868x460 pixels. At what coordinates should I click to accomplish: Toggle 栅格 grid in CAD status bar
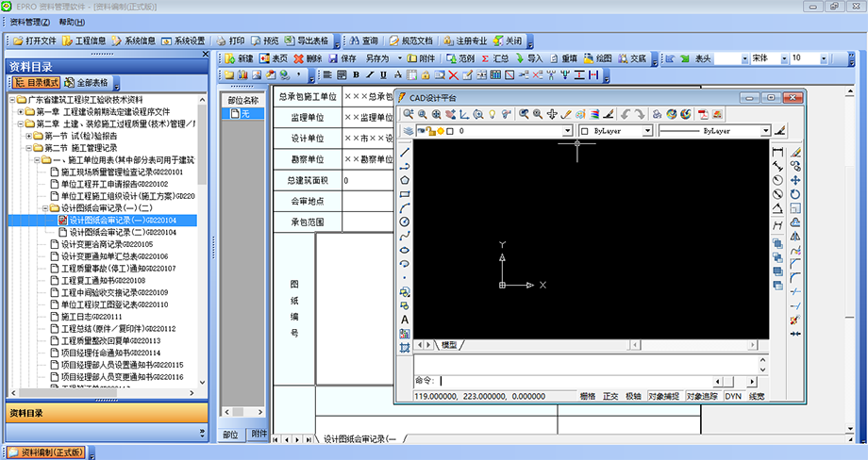pyautogui.click(x=588, y=397)
